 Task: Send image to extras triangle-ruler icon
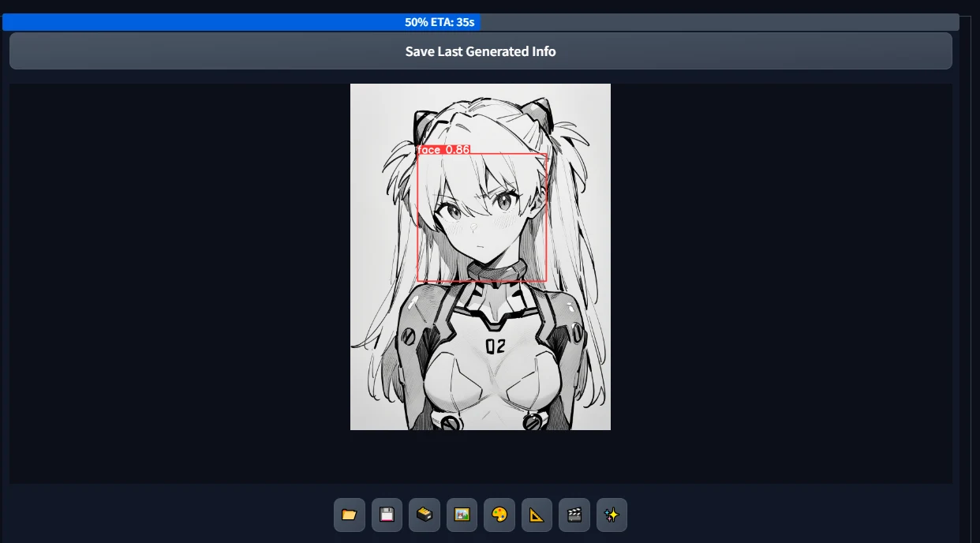pos(537,515)
